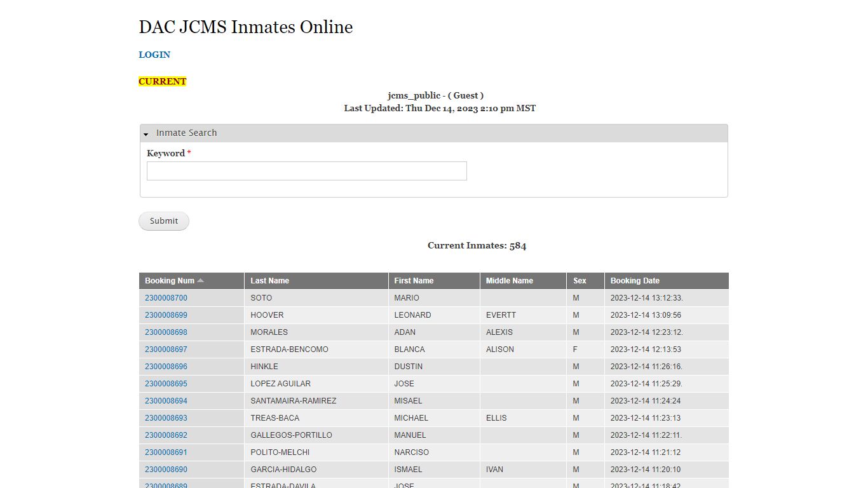Open booking 2300008697

(166, 349)
